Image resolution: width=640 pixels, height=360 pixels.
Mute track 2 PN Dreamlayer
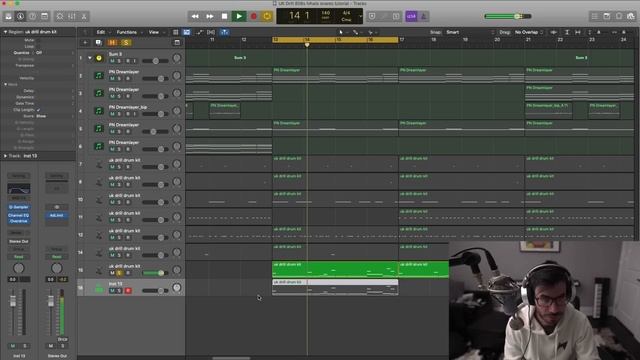pos(112,78)
